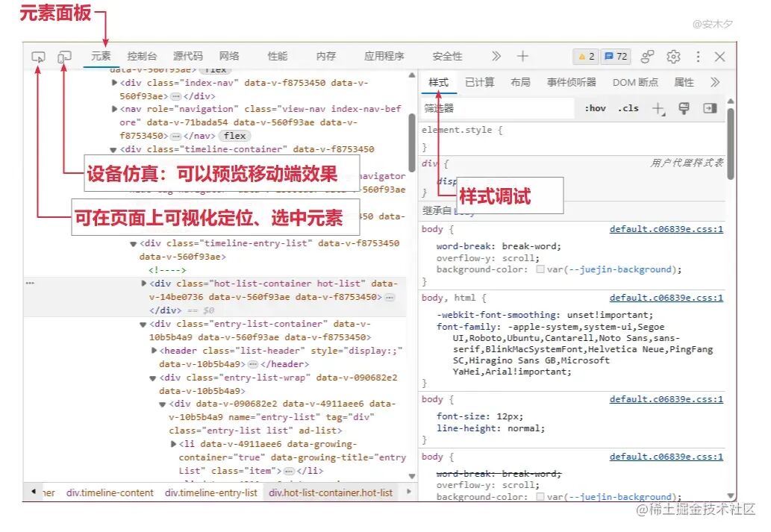Open the warnings counter showing 2
The image size is (771, 532).
(587, 57)
